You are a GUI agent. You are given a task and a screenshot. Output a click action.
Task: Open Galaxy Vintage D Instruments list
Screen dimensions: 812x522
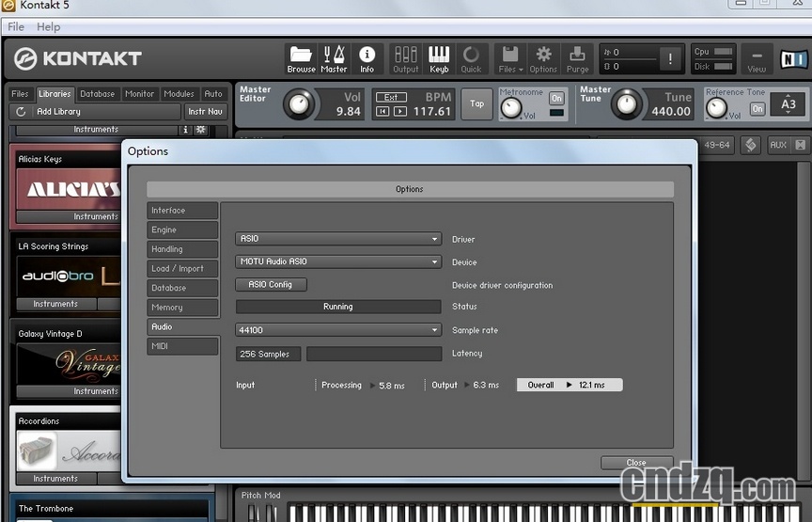69,391
